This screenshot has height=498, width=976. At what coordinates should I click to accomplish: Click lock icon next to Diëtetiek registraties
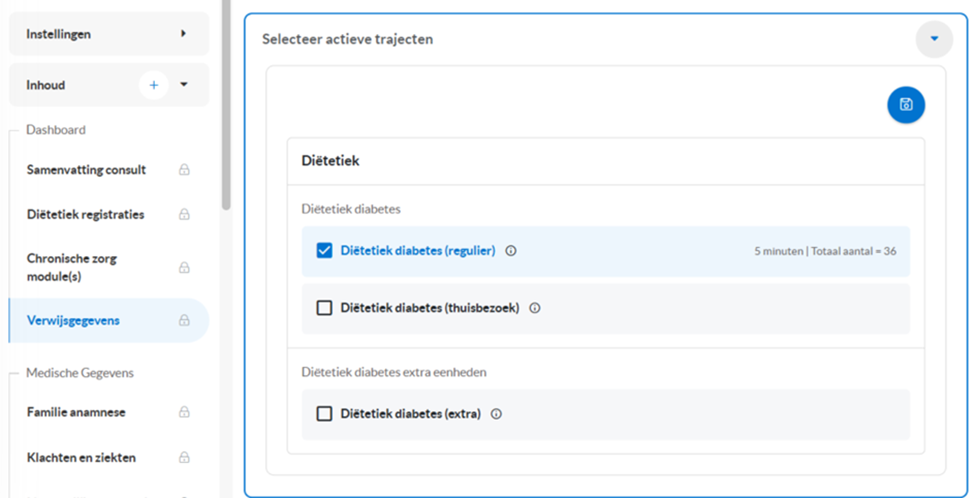tap(184, 214)
